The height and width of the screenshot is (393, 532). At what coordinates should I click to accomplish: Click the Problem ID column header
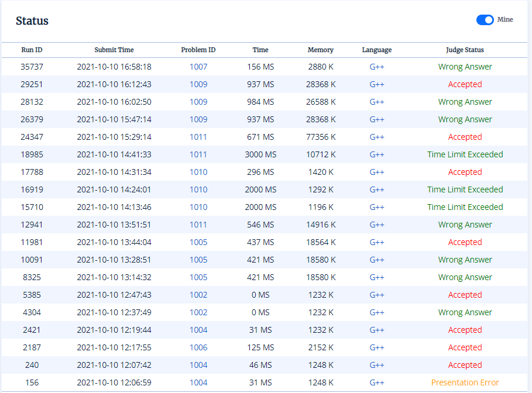(198, 50)
